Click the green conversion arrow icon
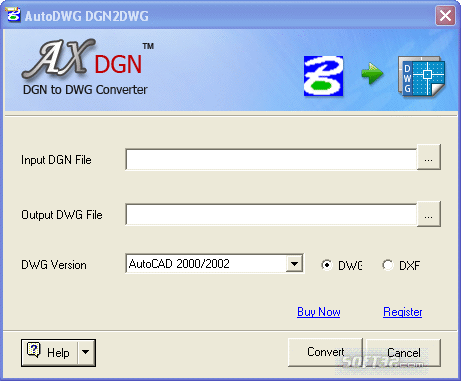This screenshot has height=381, width=461. click(372, 74)
